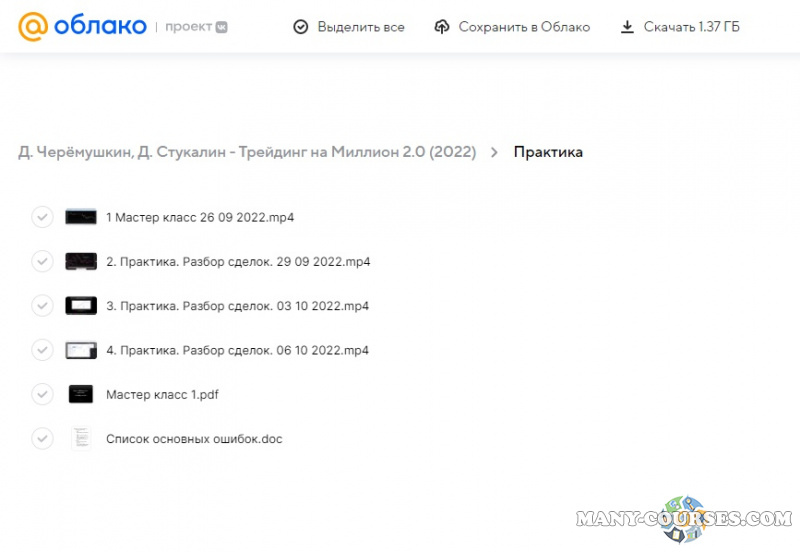Select checkbox for 3. Практика 03 10 2022.mp4
Screen dimensions: 800x552
point(42,305)
